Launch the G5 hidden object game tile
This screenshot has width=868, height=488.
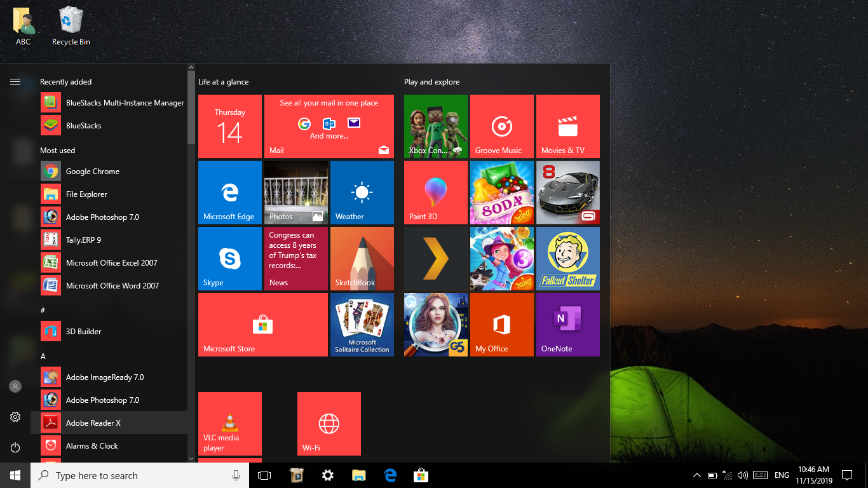point(436,325)
